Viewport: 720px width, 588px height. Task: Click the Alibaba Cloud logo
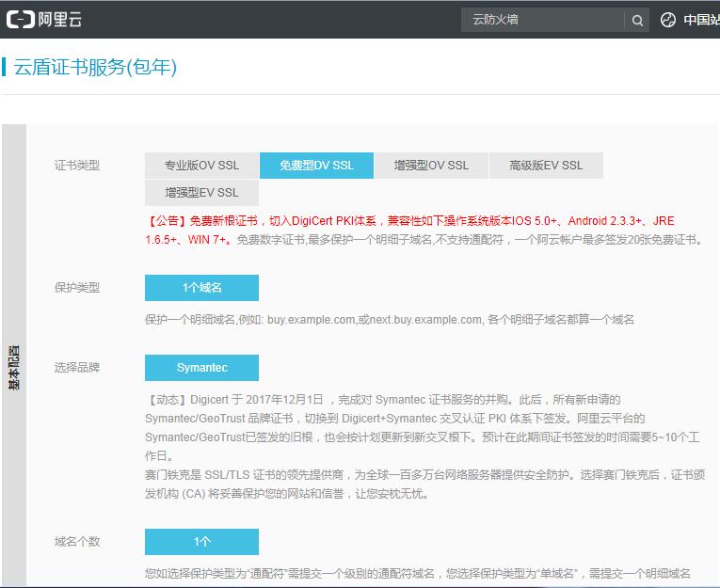(44, 19)
